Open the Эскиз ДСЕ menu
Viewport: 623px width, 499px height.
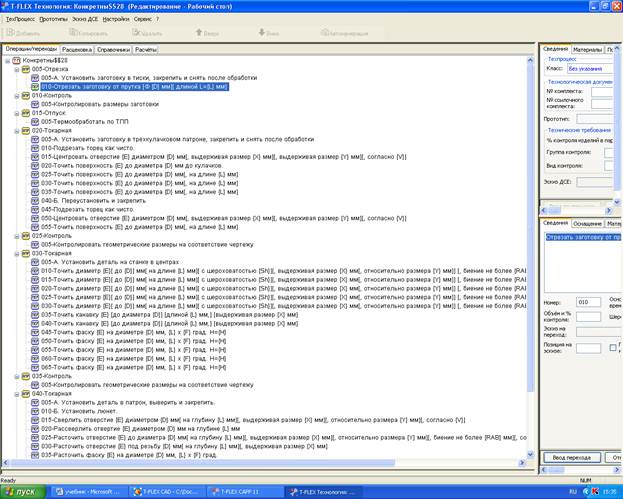coord(85,19)
